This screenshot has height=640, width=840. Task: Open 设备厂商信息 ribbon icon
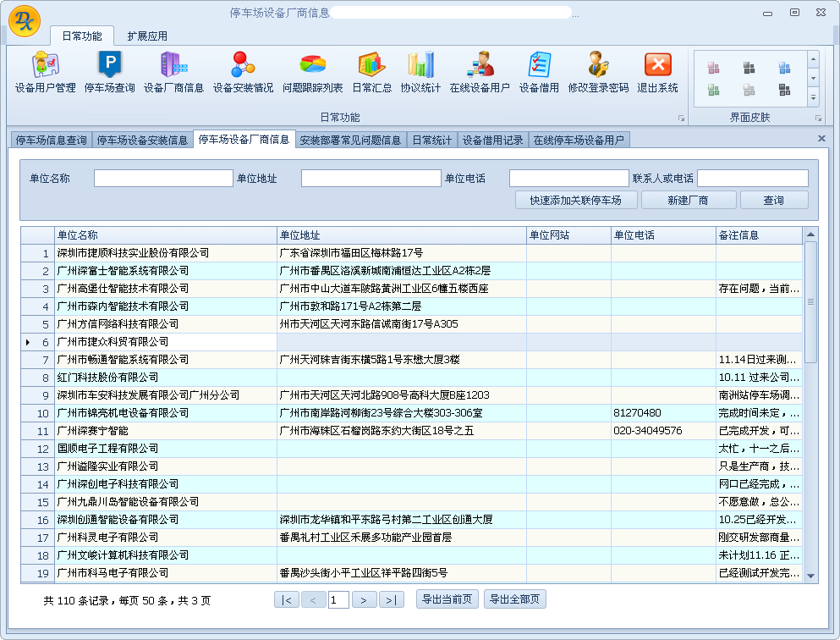click(173, 72)
